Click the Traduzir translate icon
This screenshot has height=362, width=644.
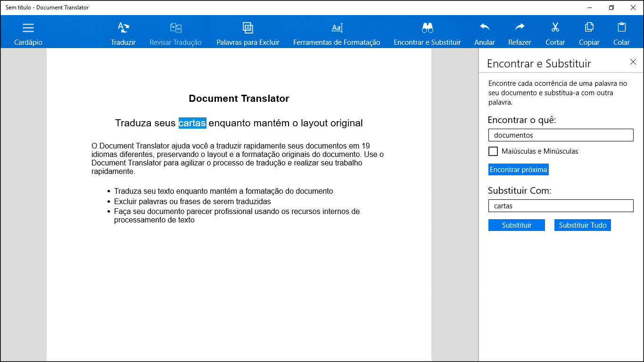(x=123, y=28)
